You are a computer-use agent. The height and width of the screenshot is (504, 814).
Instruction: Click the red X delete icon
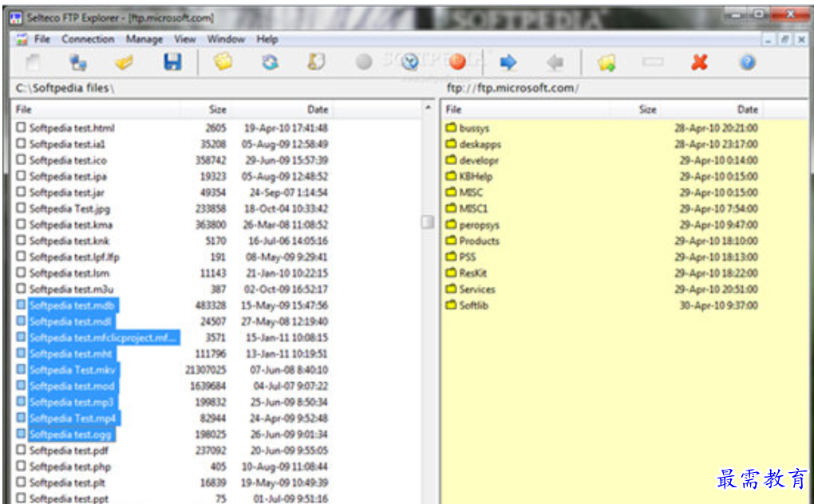point(699,62)
